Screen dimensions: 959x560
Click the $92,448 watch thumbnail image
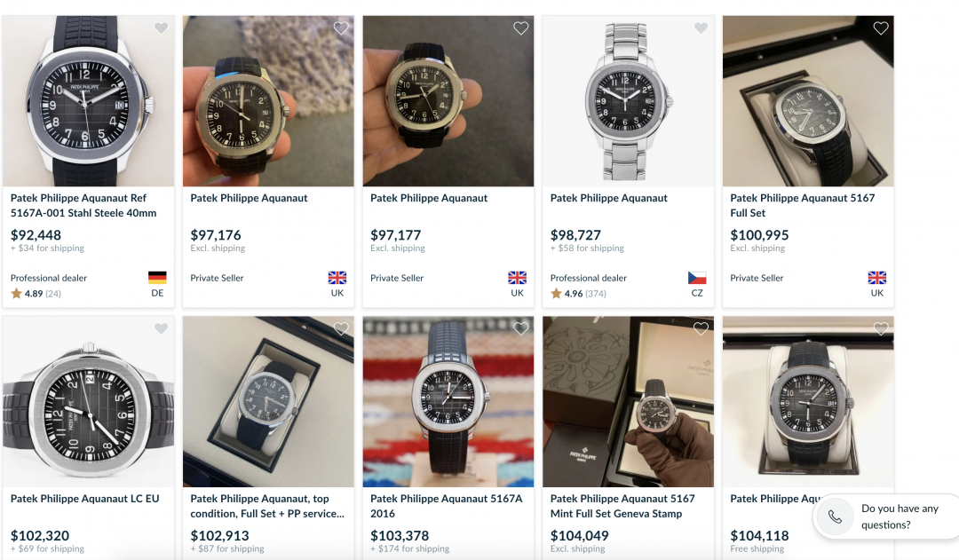point(89,101)
